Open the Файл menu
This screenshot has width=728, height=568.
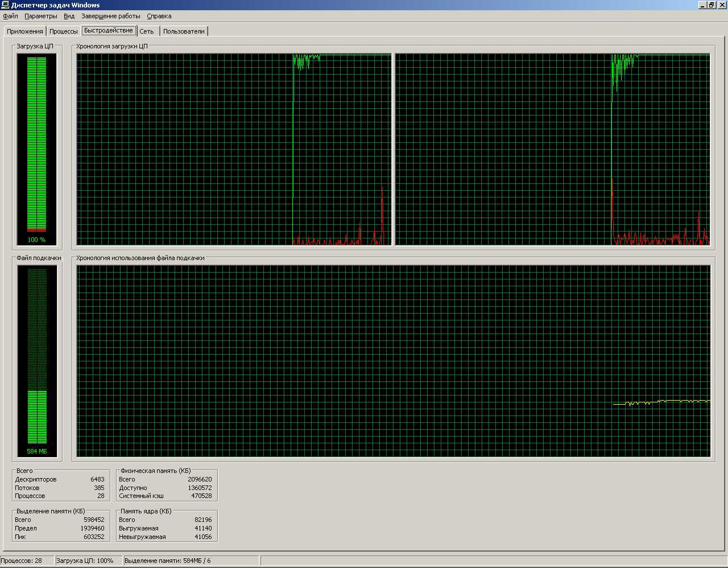10,16
